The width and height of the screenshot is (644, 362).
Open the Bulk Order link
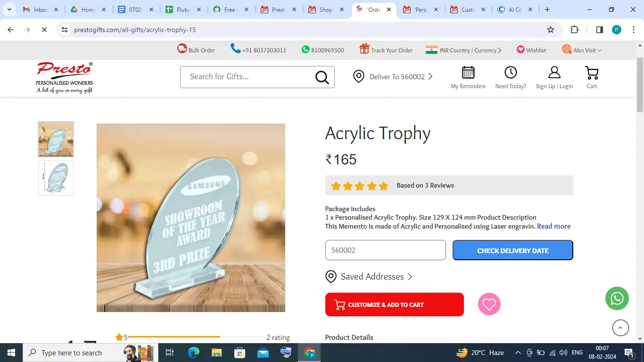point(196,49)
